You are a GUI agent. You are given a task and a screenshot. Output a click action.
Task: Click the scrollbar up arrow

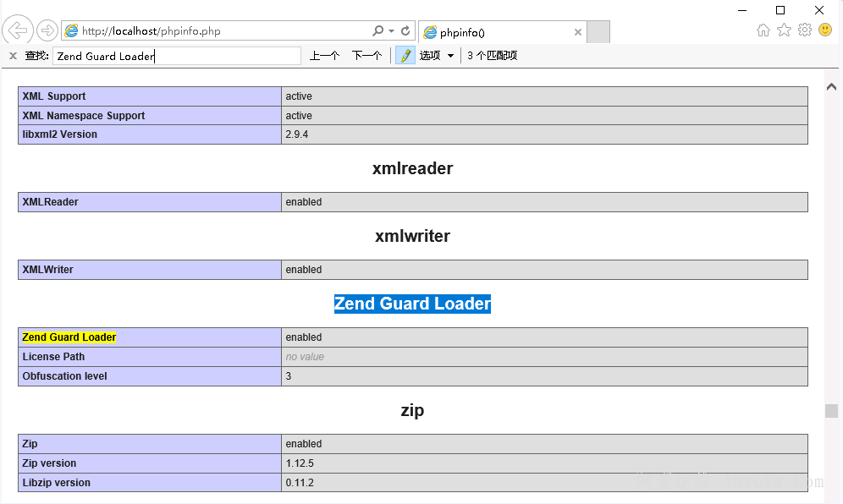[x=831, y=86]
